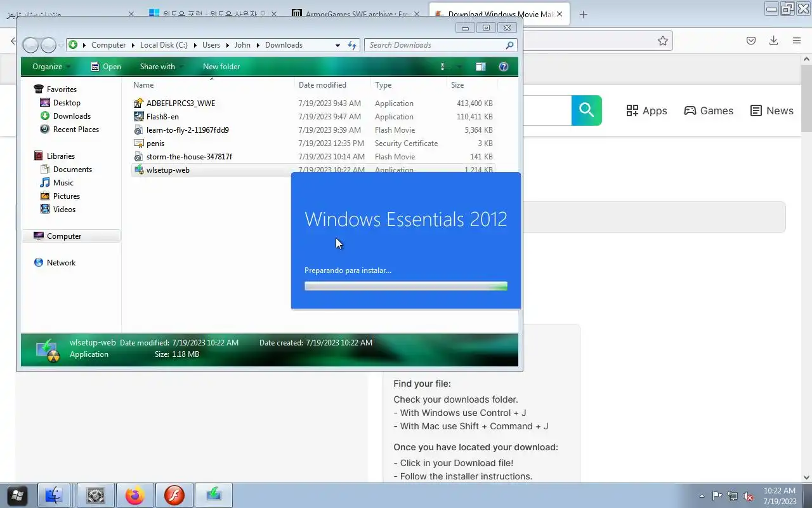Switch to Firefox on the taskbar
The height and width of the screenshot is (508, 812).
[x=134, y=495]
